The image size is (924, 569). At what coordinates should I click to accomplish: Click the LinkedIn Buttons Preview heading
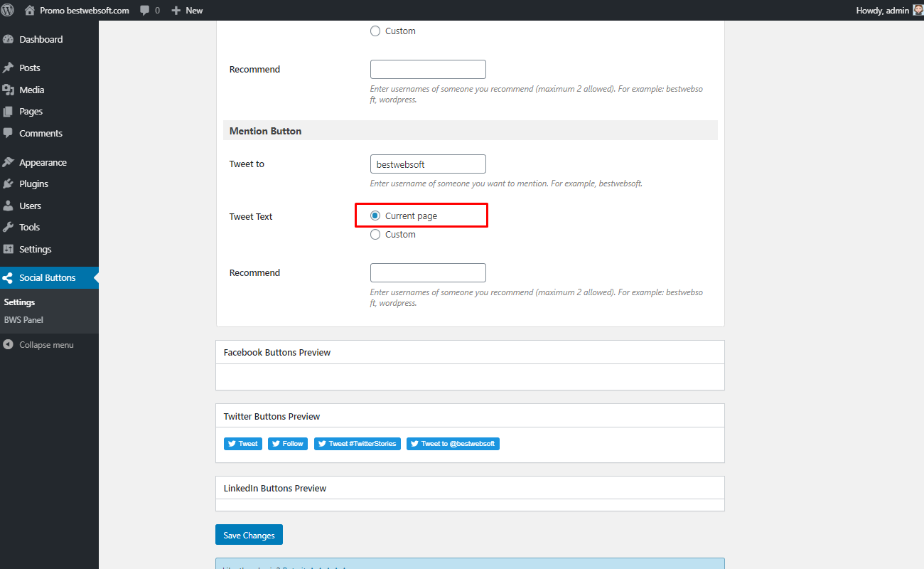(x=275, y=488)
